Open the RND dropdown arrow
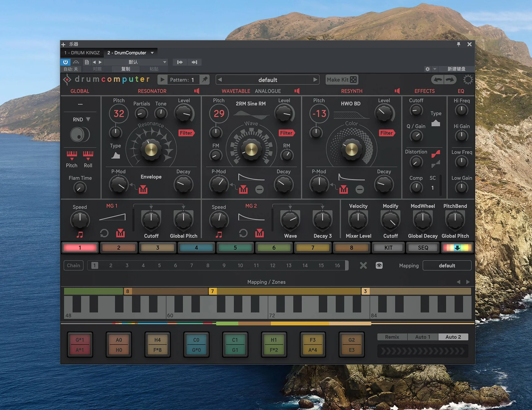The image size is (532, 410). tap(88, 119)
